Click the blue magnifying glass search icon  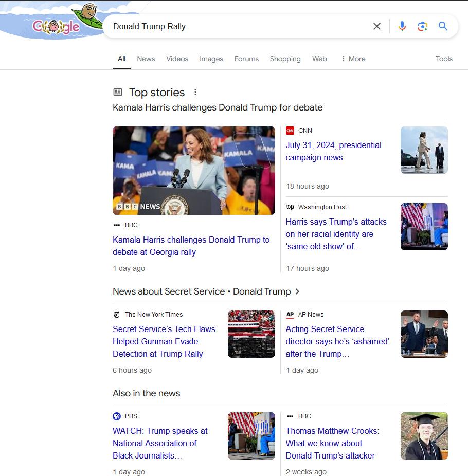click(443, 26)
